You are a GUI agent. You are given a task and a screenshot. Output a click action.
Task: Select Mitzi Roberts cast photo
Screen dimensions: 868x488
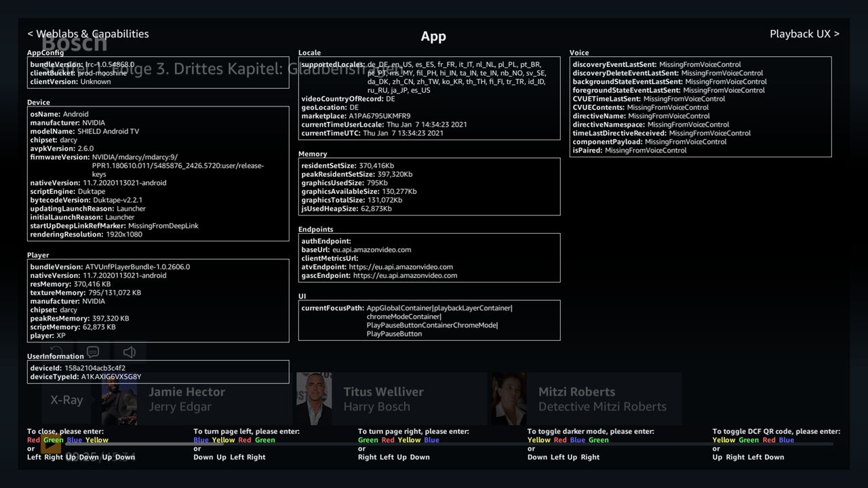pos(509,399)
